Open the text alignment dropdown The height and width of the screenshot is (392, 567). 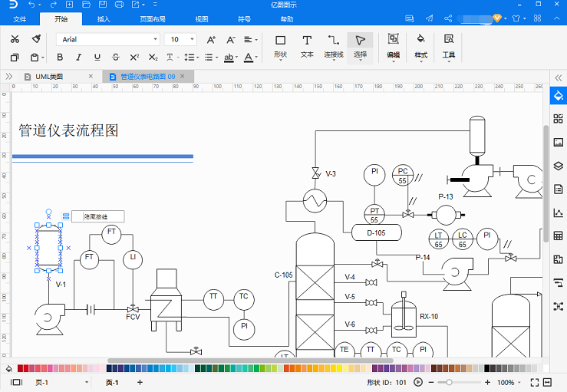pos(251,39)
